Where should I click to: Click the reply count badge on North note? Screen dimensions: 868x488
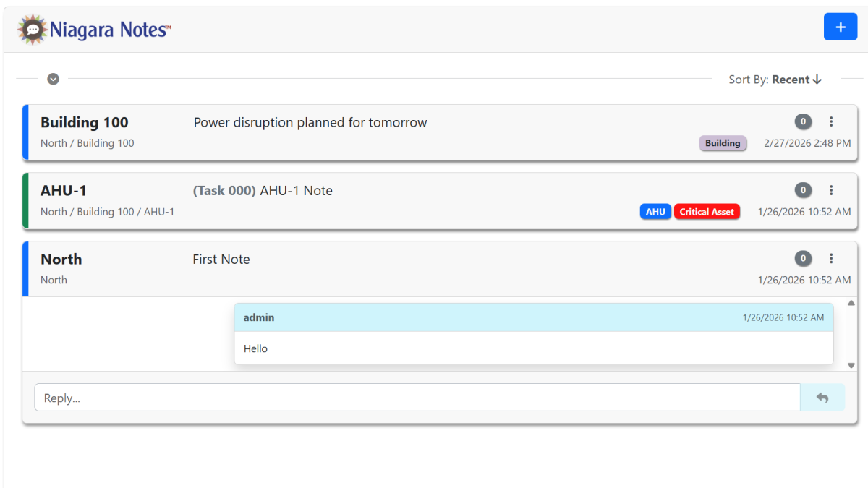802,258
